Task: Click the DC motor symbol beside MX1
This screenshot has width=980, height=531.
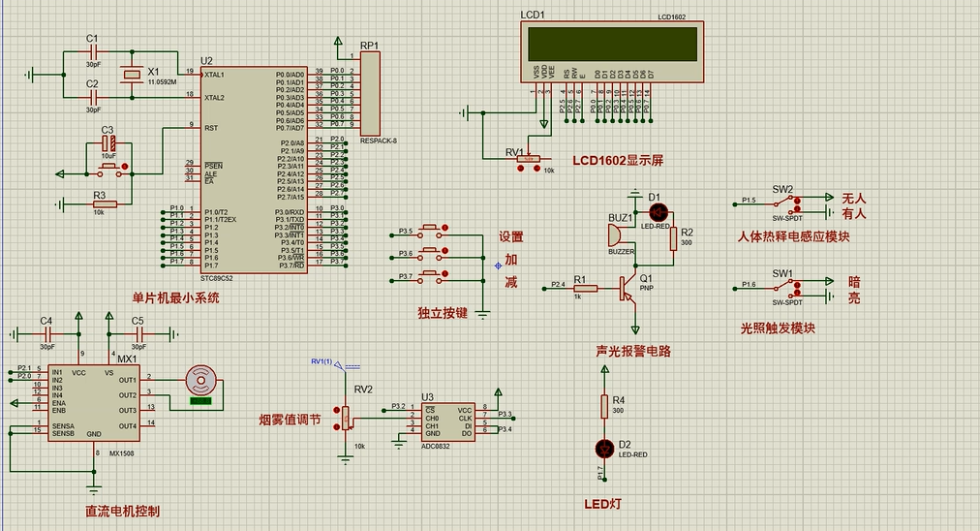Action: (200, 380)
